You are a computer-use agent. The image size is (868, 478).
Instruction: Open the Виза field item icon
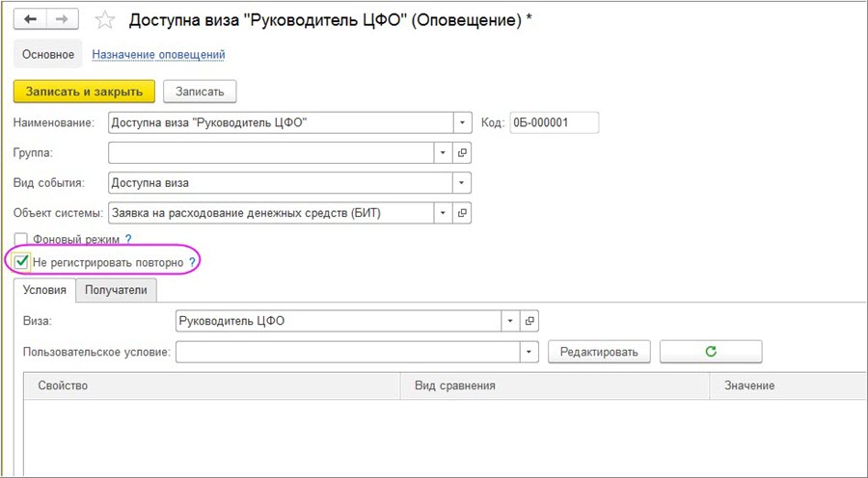click(x=529, y=321)
